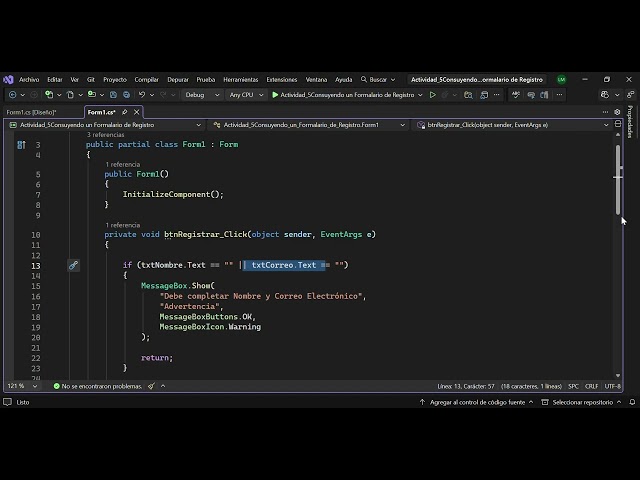Click the Open File toolbar icon

tap(92, 95)
